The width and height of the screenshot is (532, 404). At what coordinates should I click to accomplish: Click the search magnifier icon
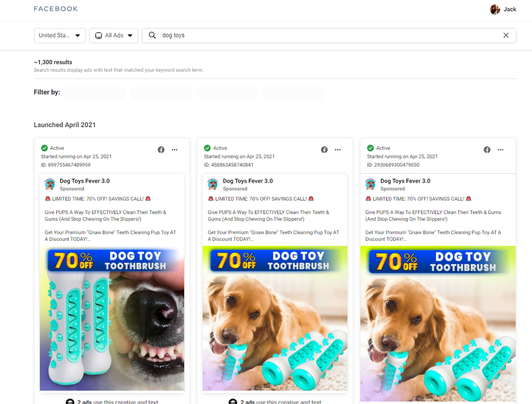152,35
